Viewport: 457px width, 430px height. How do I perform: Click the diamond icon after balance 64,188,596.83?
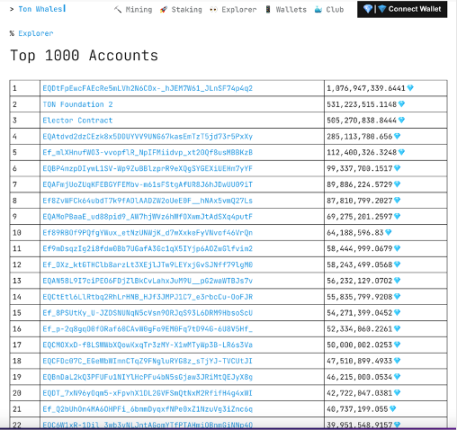[388, 232]
